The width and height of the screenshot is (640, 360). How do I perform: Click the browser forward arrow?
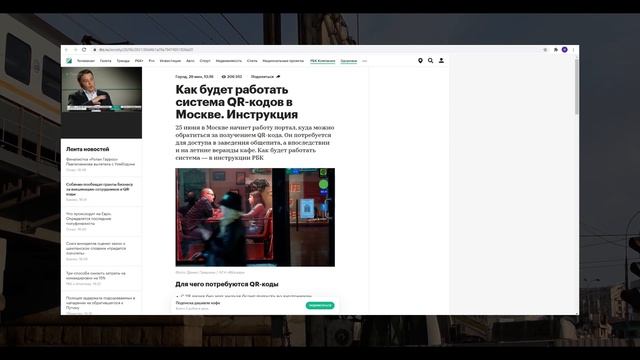click(76, 50)
